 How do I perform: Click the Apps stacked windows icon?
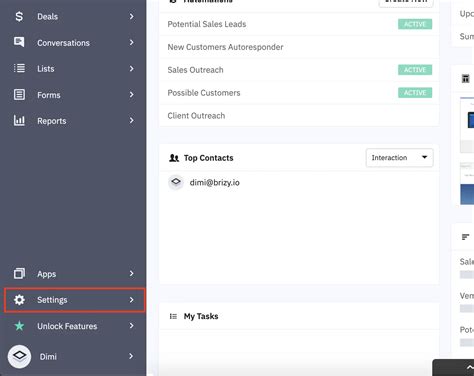tap(19, 273)
